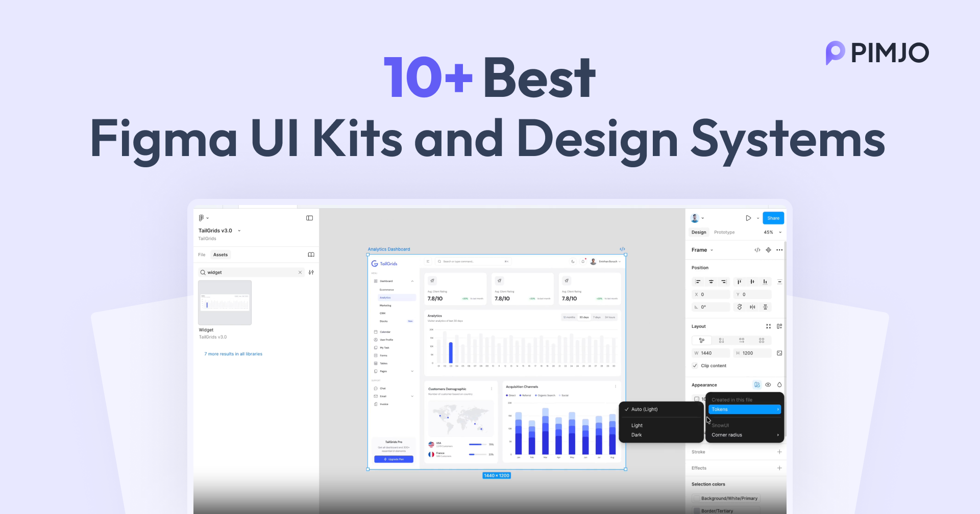980x514 pixels.
Task: Click the blue Share button
Action: (773, 218)
